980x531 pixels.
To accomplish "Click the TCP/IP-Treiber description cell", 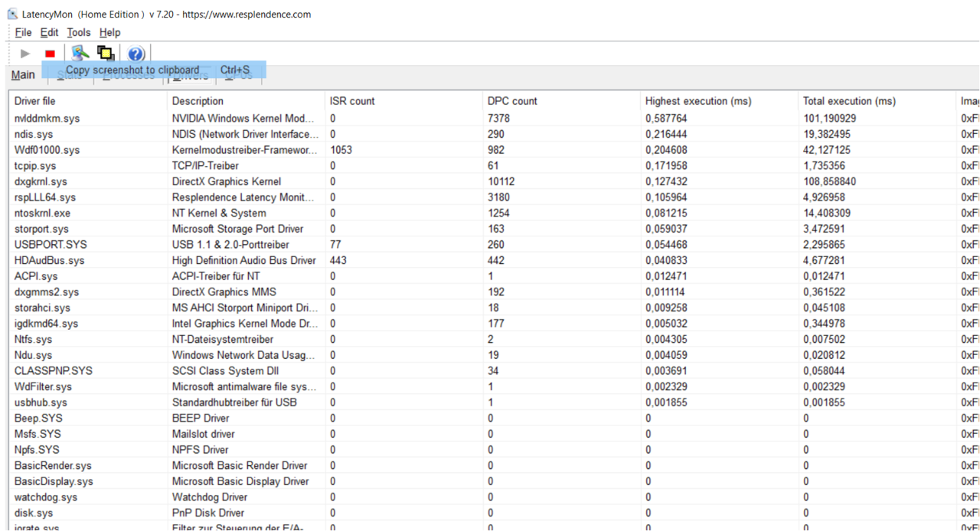I will 205,165.
